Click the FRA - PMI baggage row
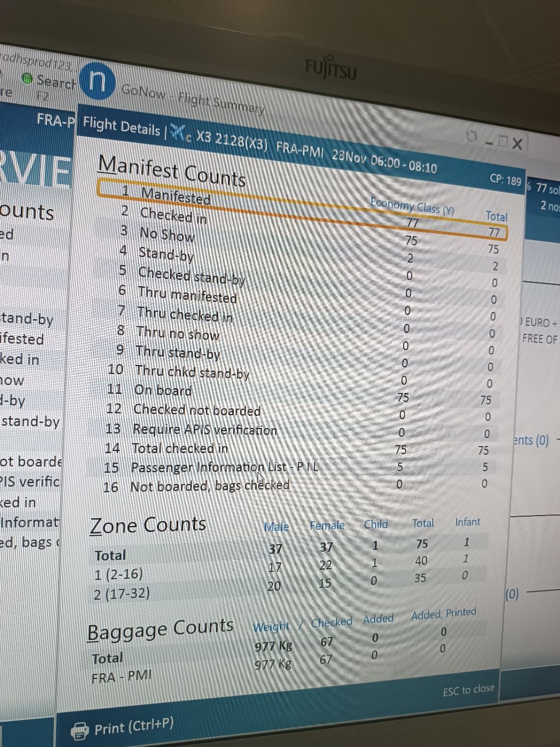This screenshot has width=560, height=747. point(121,677)
